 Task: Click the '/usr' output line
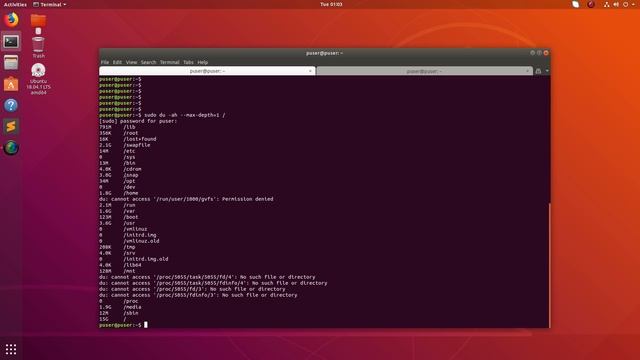click(x=117, y=223)
